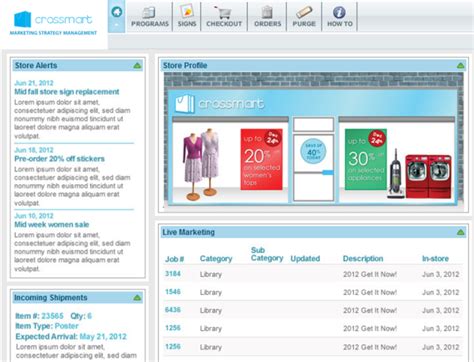
Task: Open 'Mid fall store sign replacement' alert
Action: 67,92
